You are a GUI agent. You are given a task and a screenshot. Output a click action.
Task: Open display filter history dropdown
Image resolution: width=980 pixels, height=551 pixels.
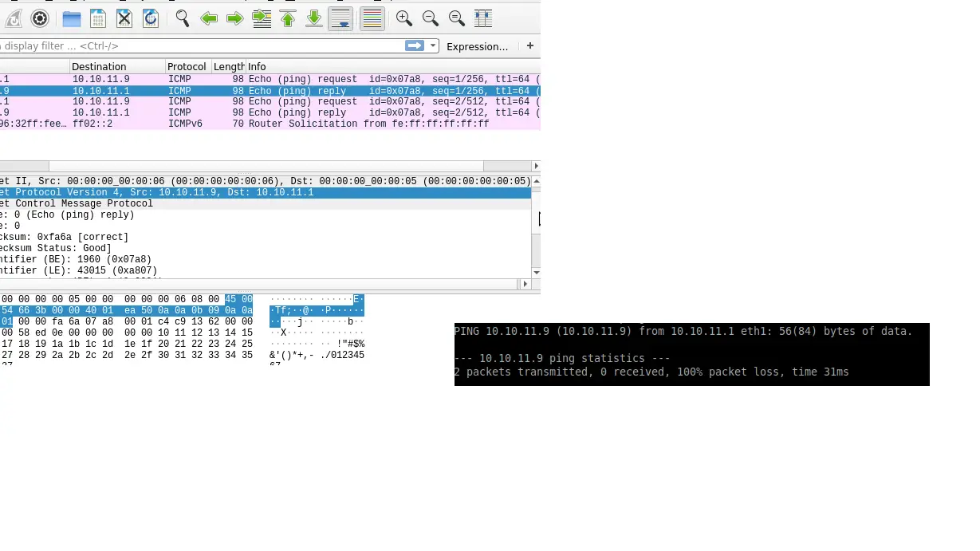pos(434,46)
